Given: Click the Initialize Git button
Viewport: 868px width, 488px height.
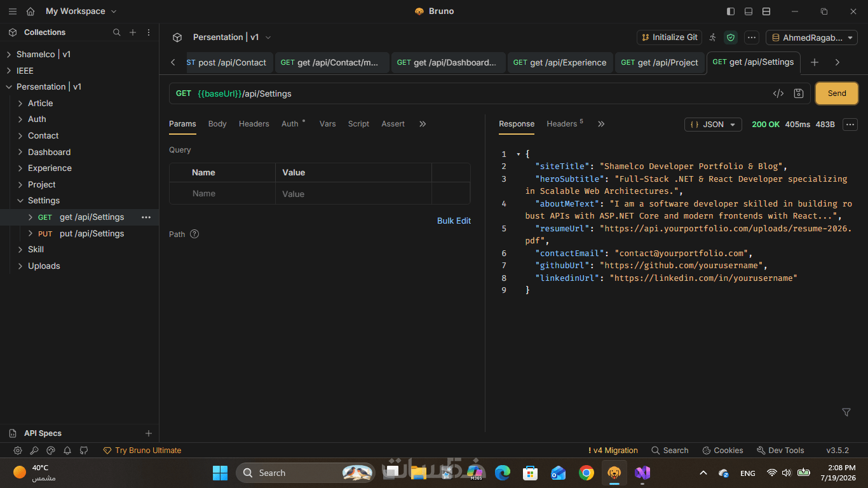Looking at the screenshot, I should pyautogui.click(x=669, y=37).
